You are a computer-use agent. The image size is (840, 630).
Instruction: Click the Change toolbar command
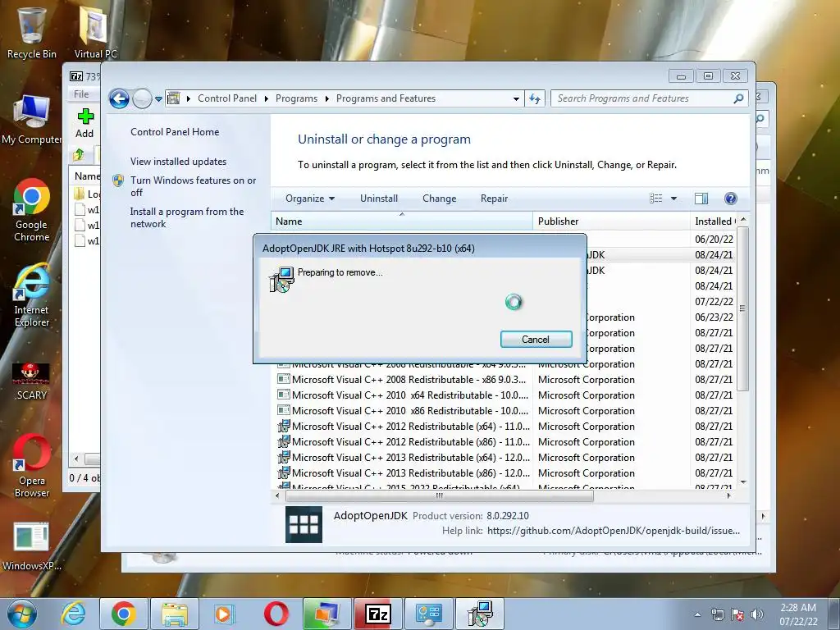[440, 199]
